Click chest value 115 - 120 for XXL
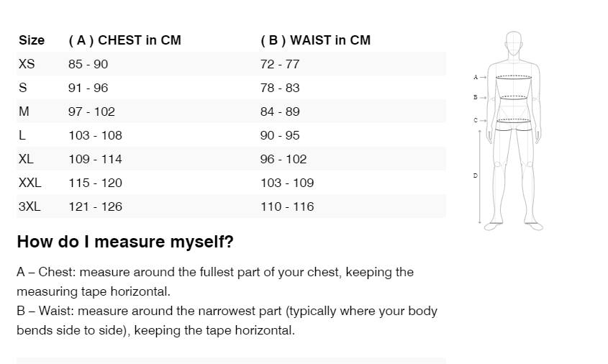608x364 pixels. coord(95,183)
